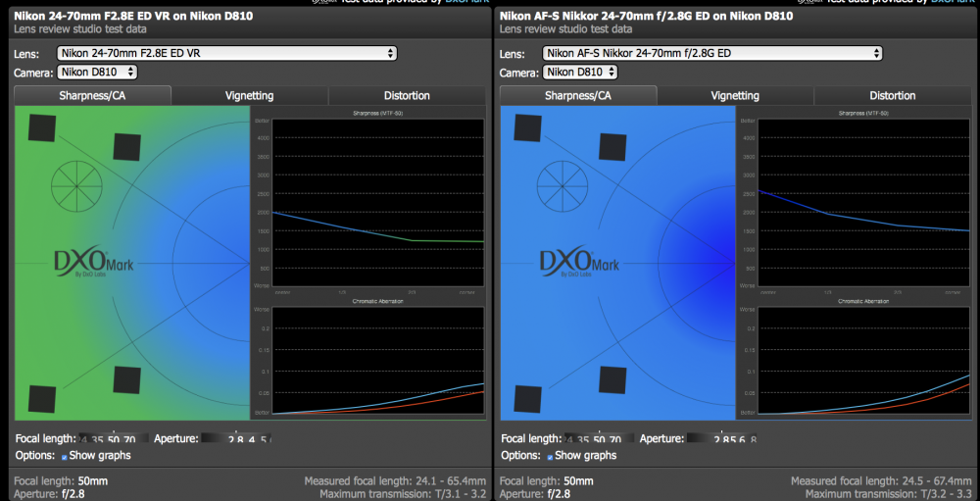
Task: Click 'Maximum transmission: T/3.1 - 3.2' text
Action: coord(403,494)
